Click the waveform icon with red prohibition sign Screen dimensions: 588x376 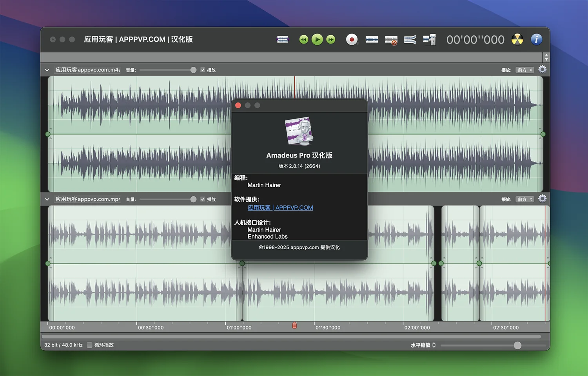pos(391,40)
